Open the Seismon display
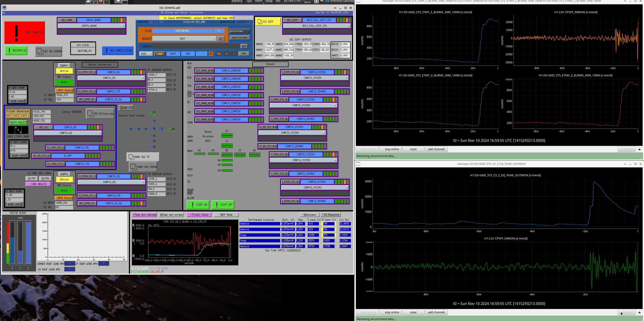Screen dimensions: 644x321 pos(309,215)
